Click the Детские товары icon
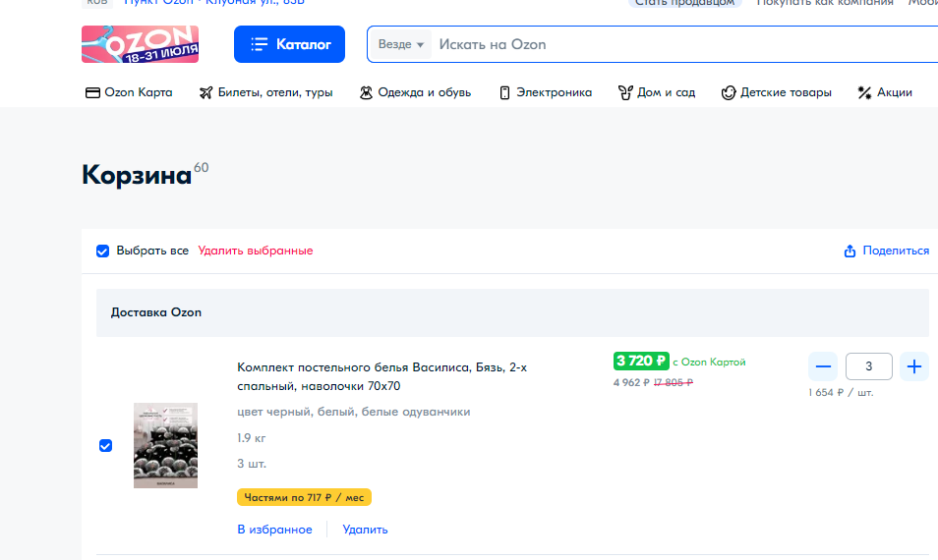Viewport: 938px width, 560px height. (729, 92)
